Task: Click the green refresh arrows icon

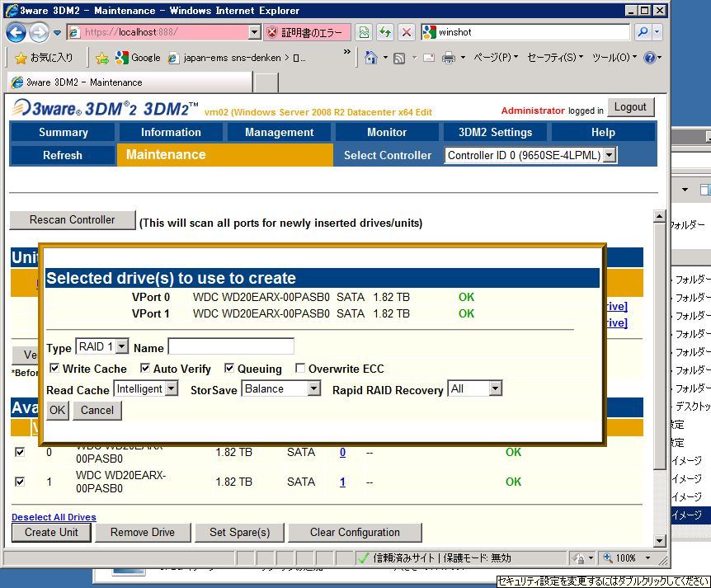Action: click(385, 32)
